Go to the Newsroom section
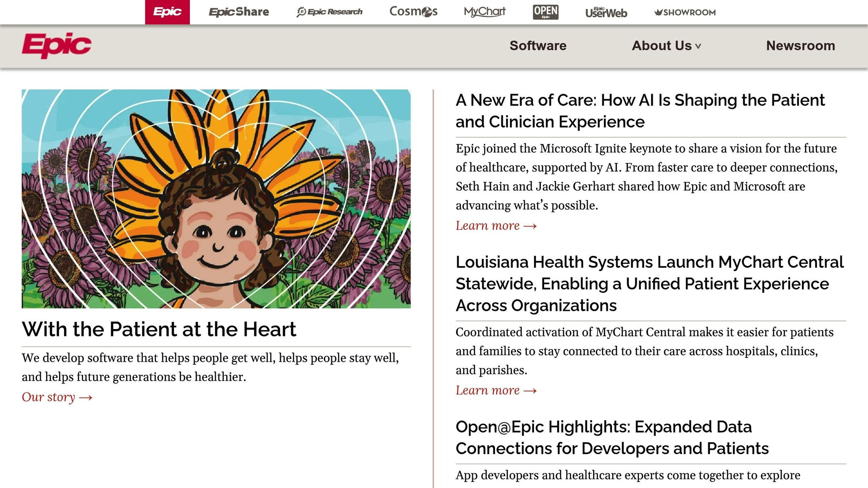 click(800, 46)
